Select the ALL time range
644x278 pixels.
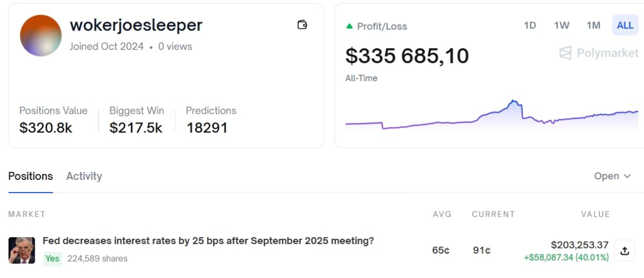[625, 25]
